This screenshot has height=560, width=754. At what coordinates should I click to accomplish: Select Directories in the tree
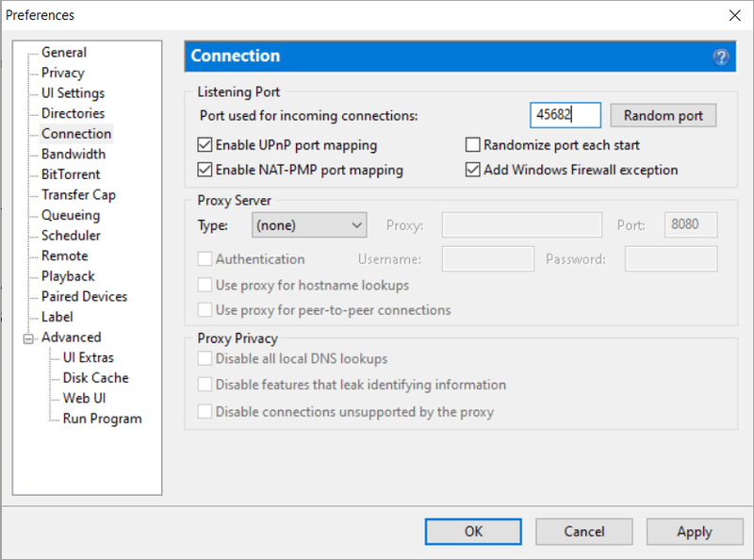74,113
